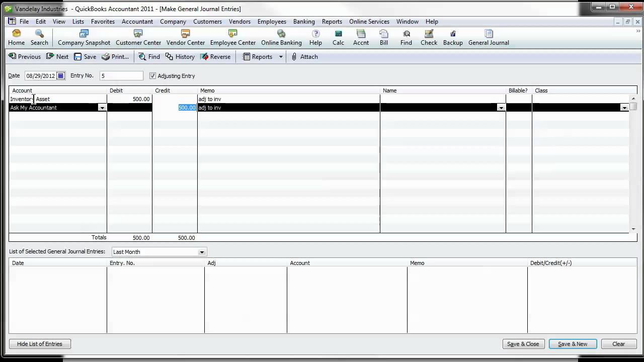Viewport: 644px width, 362px height.
Task: Select the Inventory Asset account cell
Action: tap(58, 99)
